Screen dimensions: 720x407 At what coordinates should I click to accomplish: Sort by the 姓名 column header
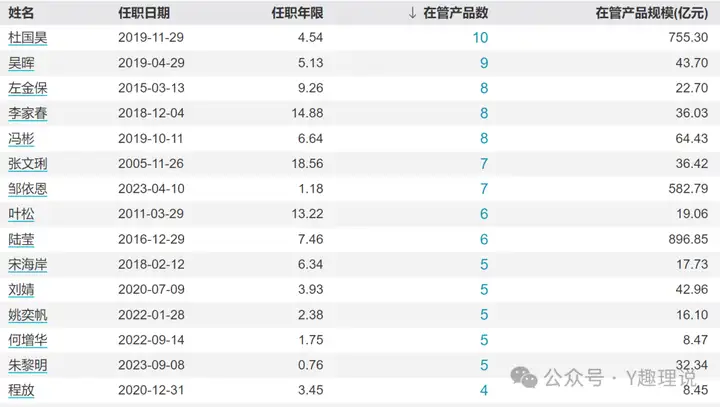point(21,13)
